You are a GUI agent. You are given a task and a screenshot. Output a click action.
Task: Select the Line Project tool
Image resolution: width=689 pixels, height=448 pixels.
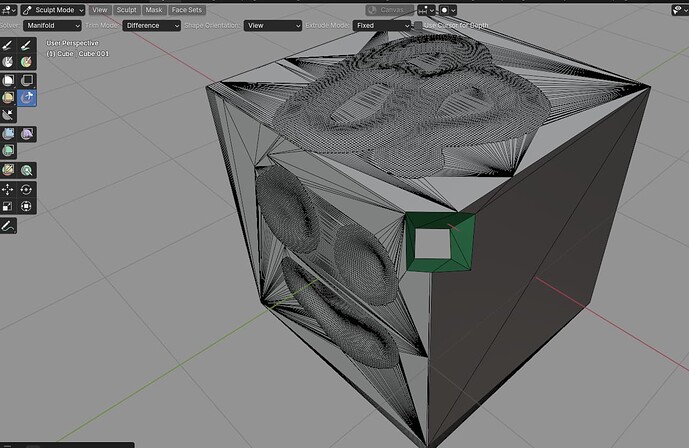pyautogui.click(x=8, y=115)
